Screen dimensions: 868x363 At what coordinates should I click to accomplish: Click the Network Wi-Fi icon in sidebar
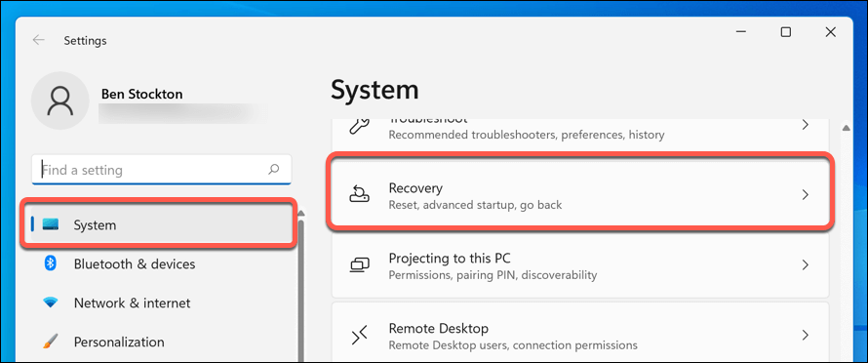[51, 303]
